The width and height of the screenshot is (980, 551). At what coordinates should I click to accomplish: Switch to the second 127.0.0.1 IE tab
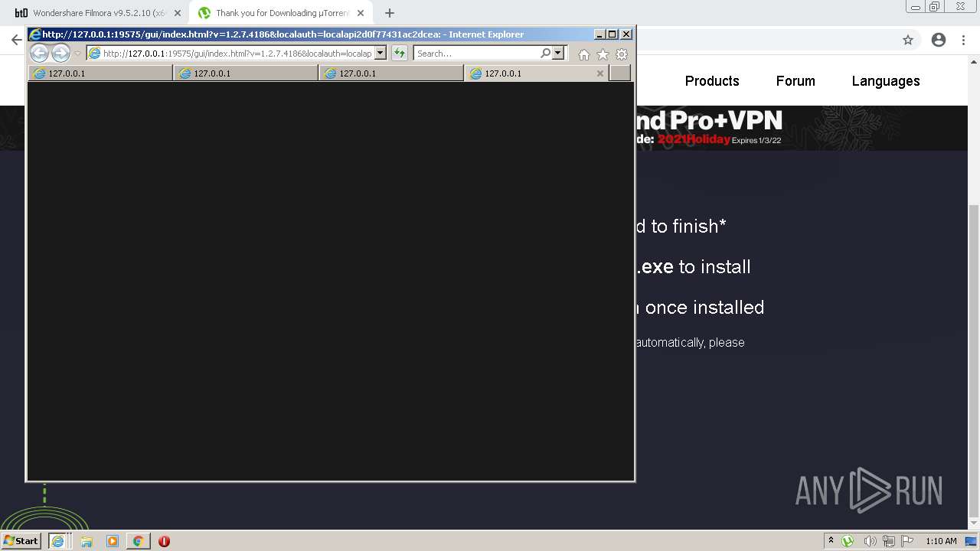pos(246,73)
